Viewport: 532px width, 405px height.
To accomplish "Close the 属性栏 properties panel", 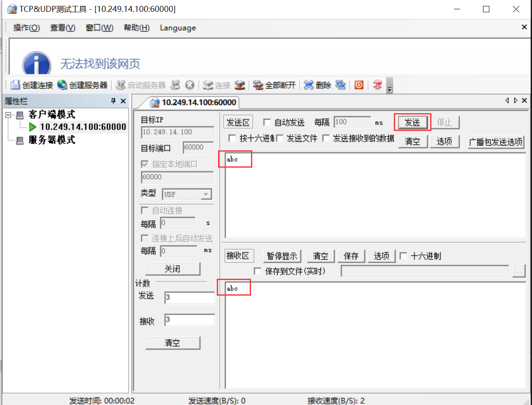I will [123, 101].
